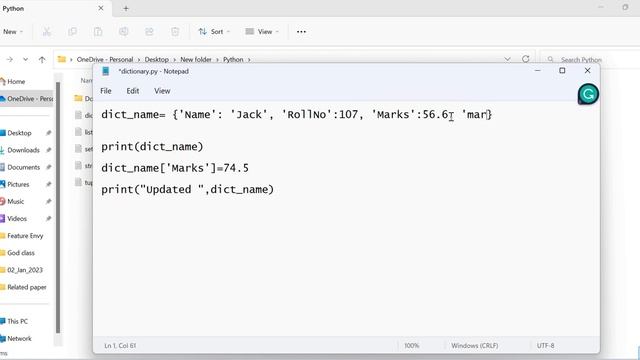Open Music in quick access
Viewport: 640px width, 360px height.
point(16,202)
